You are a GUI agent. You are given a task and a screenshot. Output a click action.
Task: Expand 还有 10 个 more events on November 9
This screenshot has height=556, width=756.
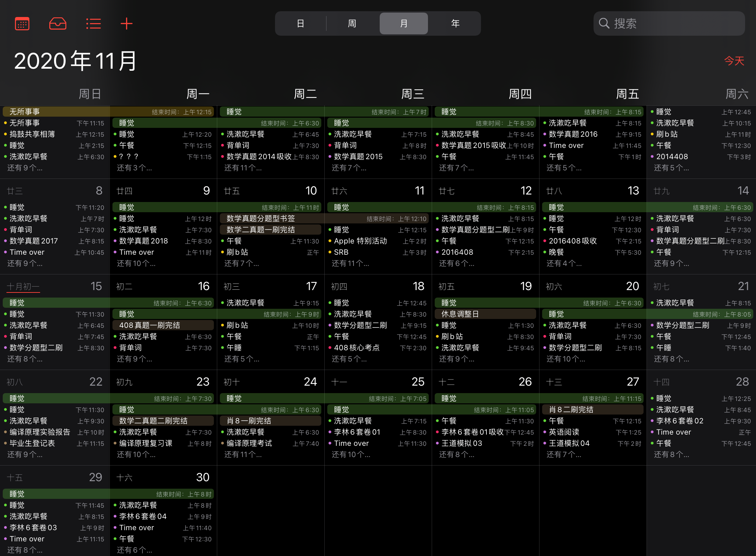(136, 263)
